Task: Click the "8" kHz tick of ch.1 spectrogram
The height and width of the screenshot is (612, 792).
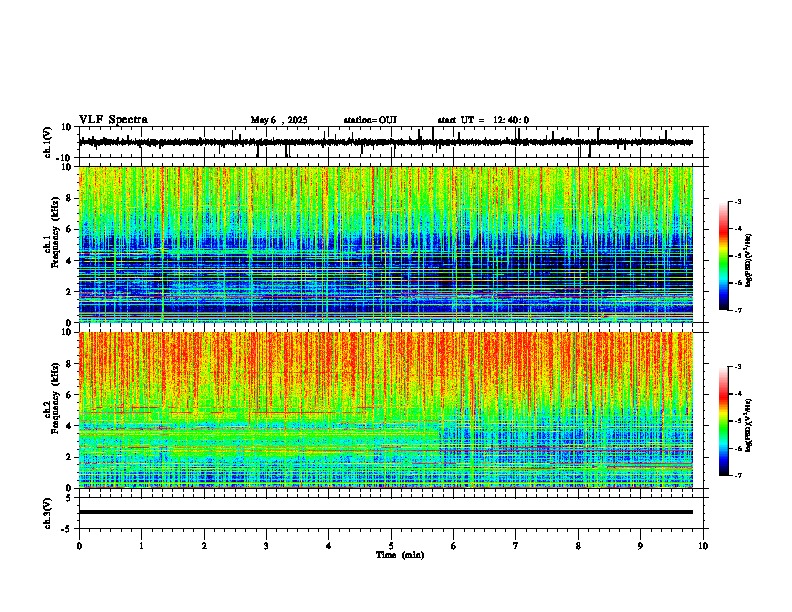Action: pyautogui.click(x=69, y=198)
